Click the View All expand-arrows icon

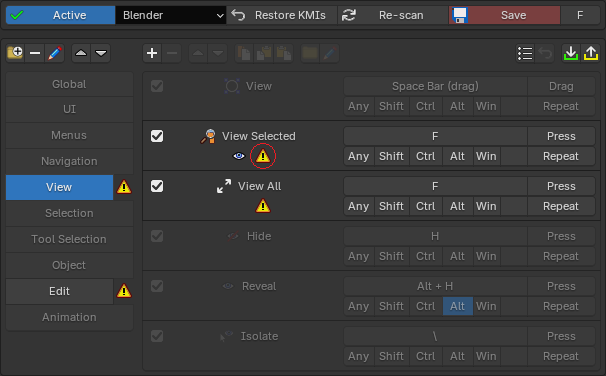coord(224,186)
